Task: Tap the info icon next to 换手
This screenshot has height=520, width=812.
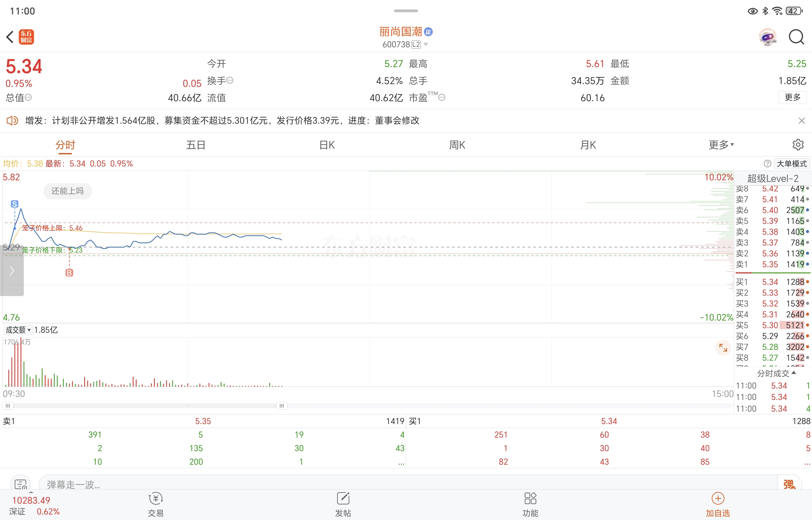Action: (230, 80)
